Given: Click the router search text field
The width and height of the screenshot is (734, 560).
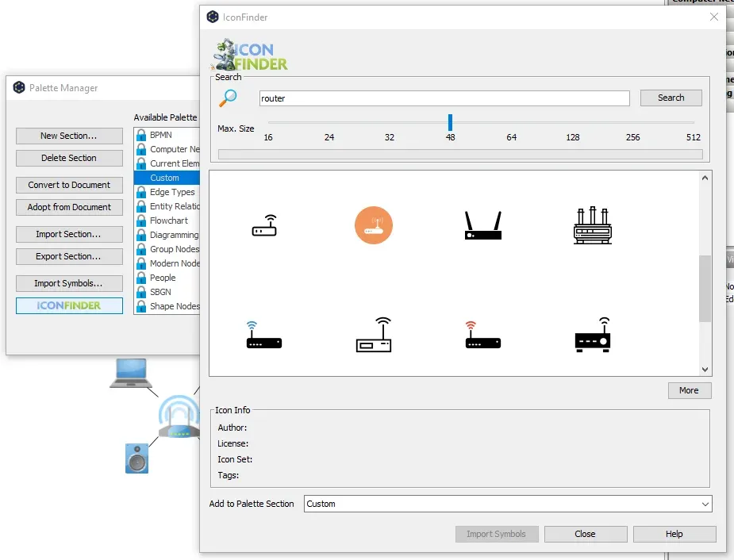Looking at the screenshot, I should point(444,98).
